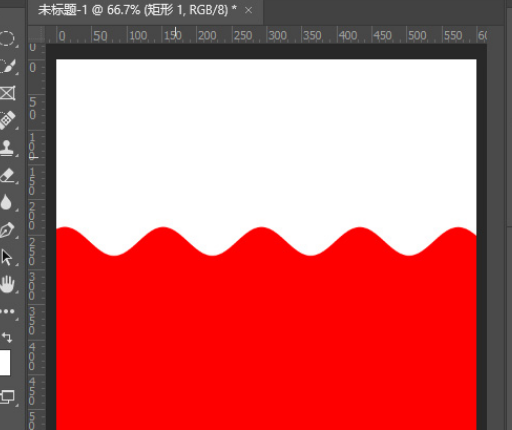This screenshot has height=430, width=512.
Task: Open the white background color swatch
Action: pyautogui.click(x=5, y=363)
